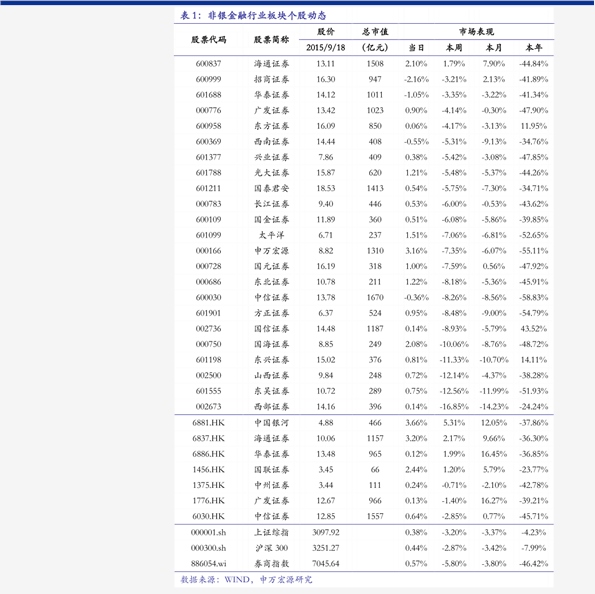595x594 pixels.
Task: Click the 15.87 price cell
Action: pyautogui.click(x=326, y=173)
